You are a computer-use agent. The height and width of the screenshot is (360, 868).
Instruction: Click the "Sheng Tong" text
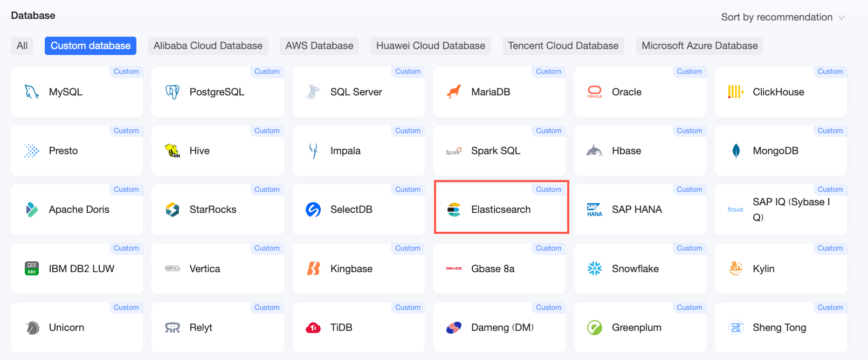[780, 328]
